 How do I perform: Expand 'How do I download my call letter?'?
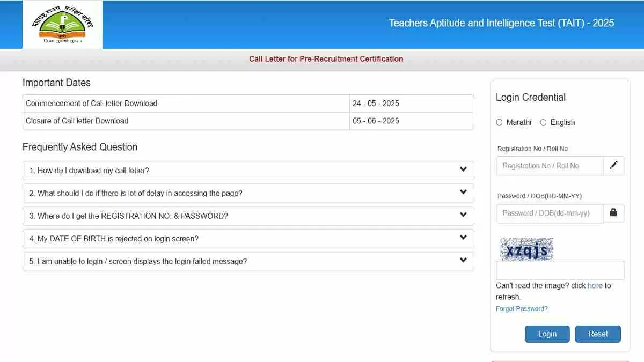pyautogui.click(x=248, y=171)
